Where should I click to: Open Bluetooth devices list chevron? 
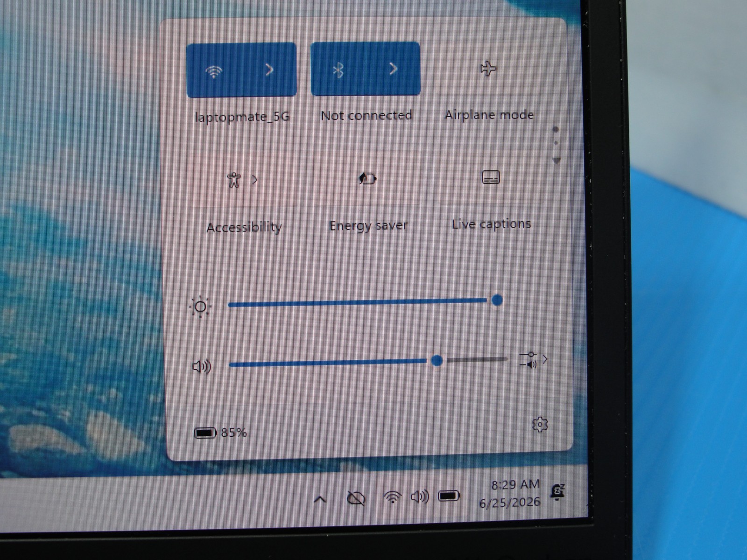394,69
